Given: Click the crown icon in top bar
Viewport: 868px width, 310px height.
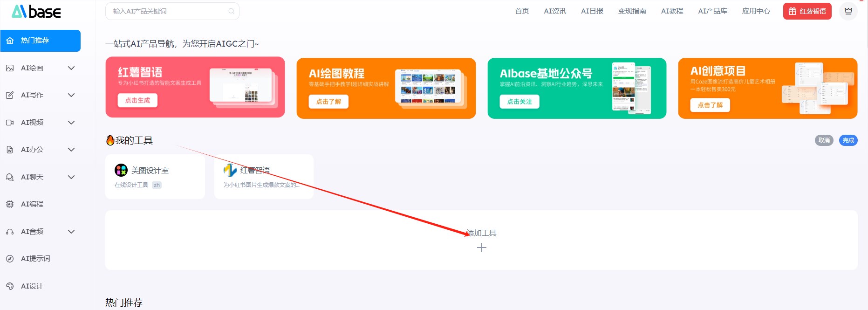Looking at the screenshot, I should [x=848, y=11].
